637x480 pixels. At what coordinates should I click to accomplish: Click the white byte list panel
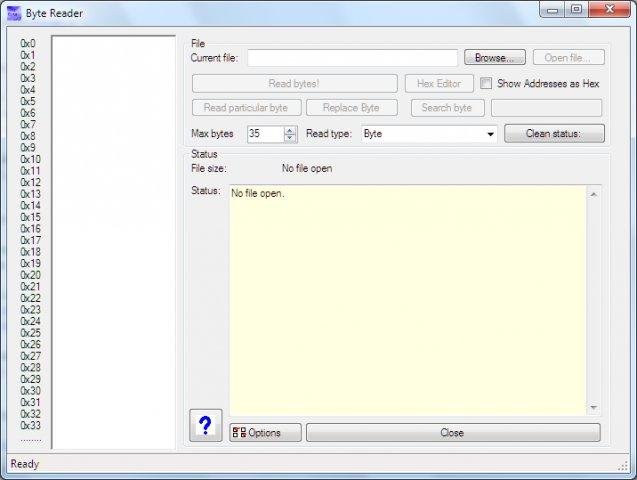[114, 242]
